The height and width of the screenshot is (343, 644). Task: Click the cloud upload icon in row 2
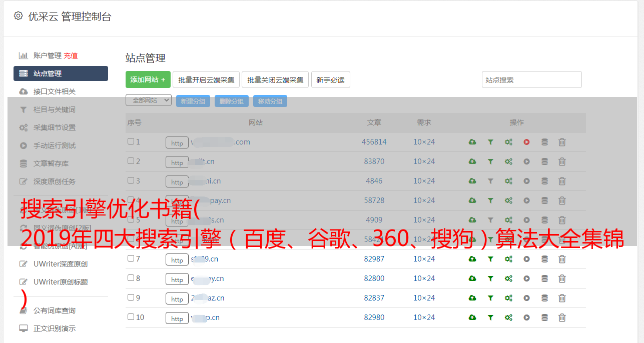472,161
